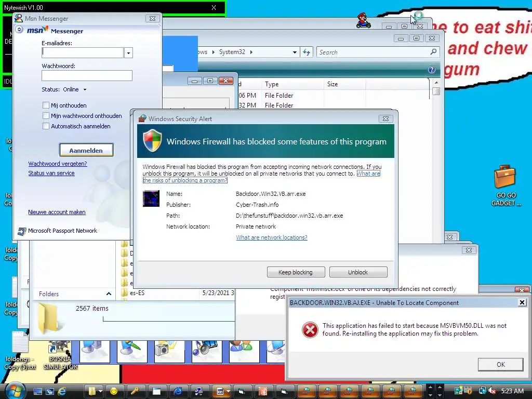
Task: Collapse the Folders pane chevron
Action: click(109, 294)
